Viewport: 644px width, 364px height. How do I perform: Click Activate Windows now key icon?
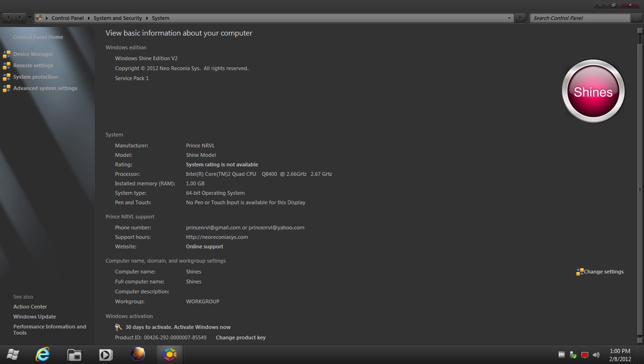[119, 327]
